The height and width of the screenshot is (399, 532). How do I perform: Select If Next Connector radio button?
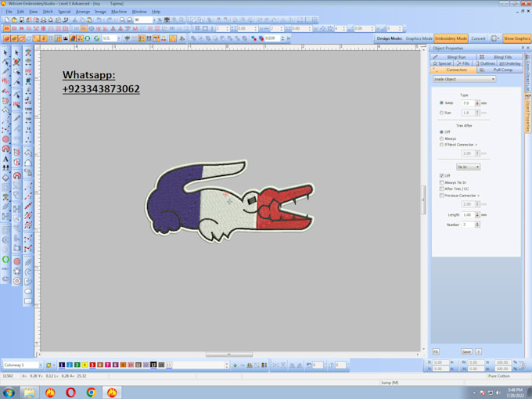coord(441,145)
